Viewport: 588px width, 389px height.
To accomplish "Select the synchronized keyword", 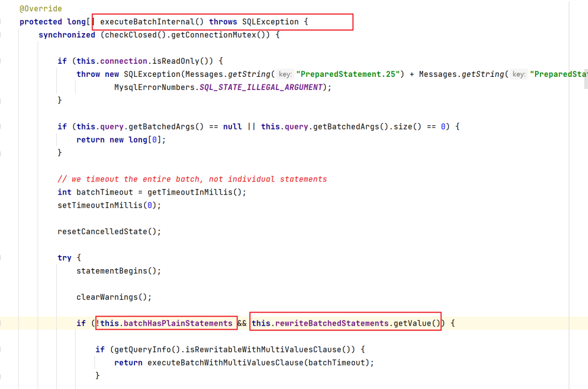I will [x=67, y=35].
